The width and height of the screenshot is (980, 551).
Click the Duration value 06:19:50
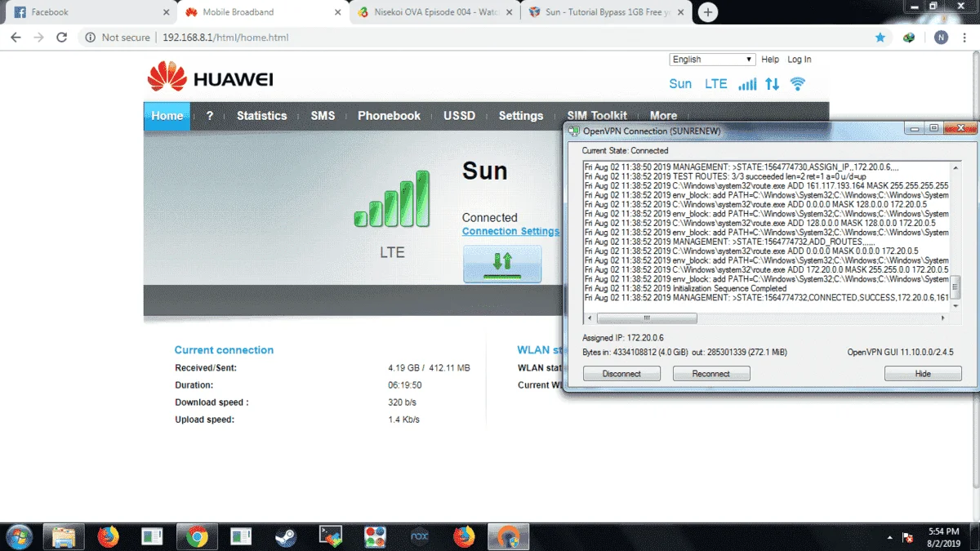405,385
